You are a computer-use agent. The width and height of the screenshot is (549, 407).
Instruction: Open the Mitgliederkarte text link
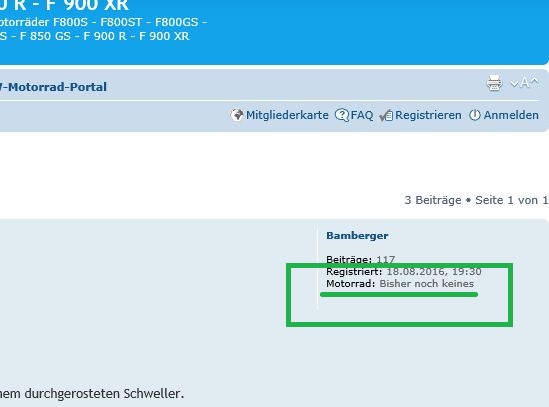click(287, 115)
